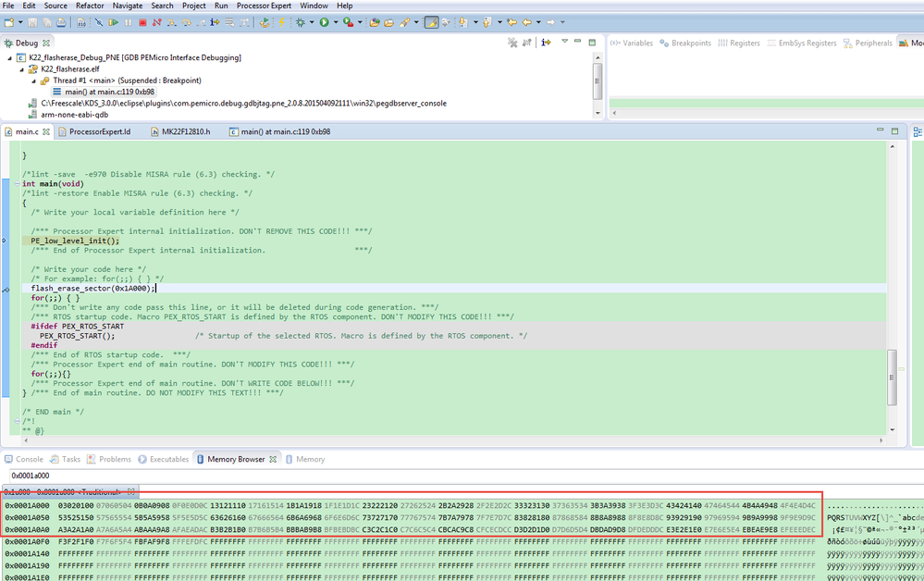Click the Drop To Frame icon
924x581 pixels.
point(229,22)
